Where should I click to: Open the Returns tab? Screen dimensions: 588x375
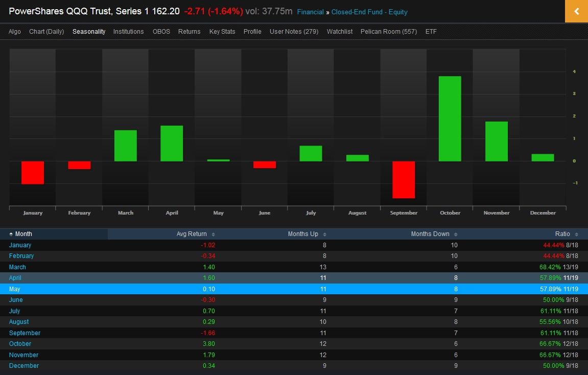(x=190, y=32)
